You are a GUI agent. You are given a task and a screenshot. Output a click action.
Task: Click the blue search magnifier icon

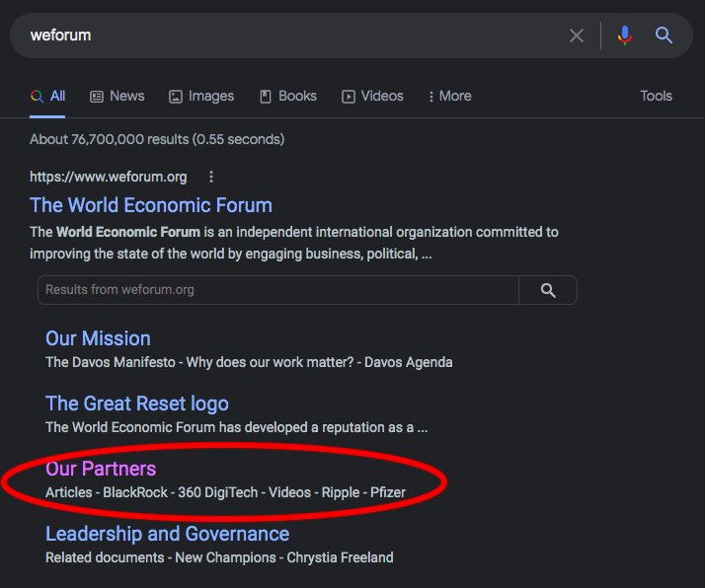coord(665,36)
